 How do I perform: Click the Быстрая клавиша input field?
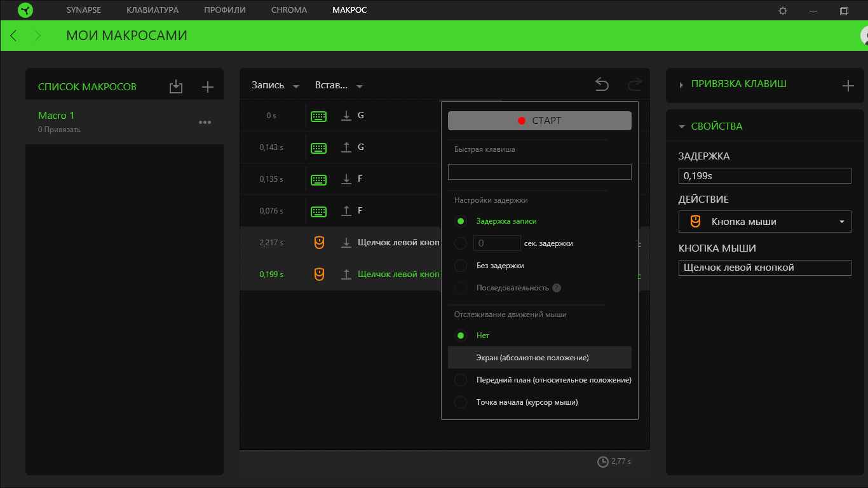(x=539, y=172)
